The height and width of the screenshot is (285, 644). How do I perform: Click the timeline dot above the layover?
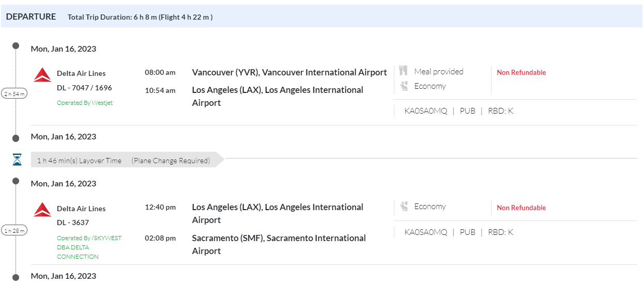coord(16,138)
